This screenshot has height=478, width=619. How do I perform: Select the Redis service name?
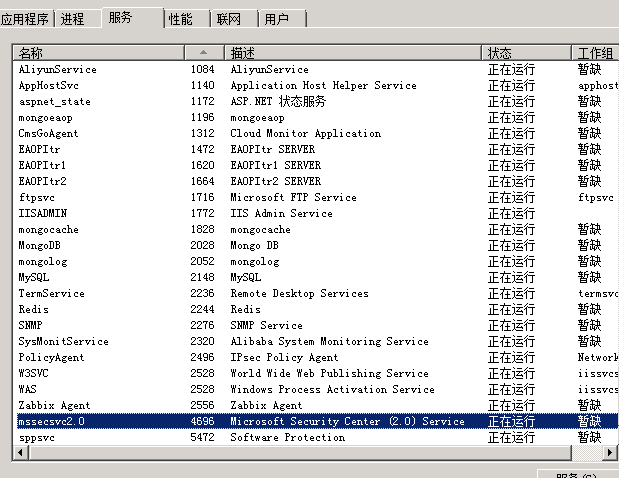[33, 309]
